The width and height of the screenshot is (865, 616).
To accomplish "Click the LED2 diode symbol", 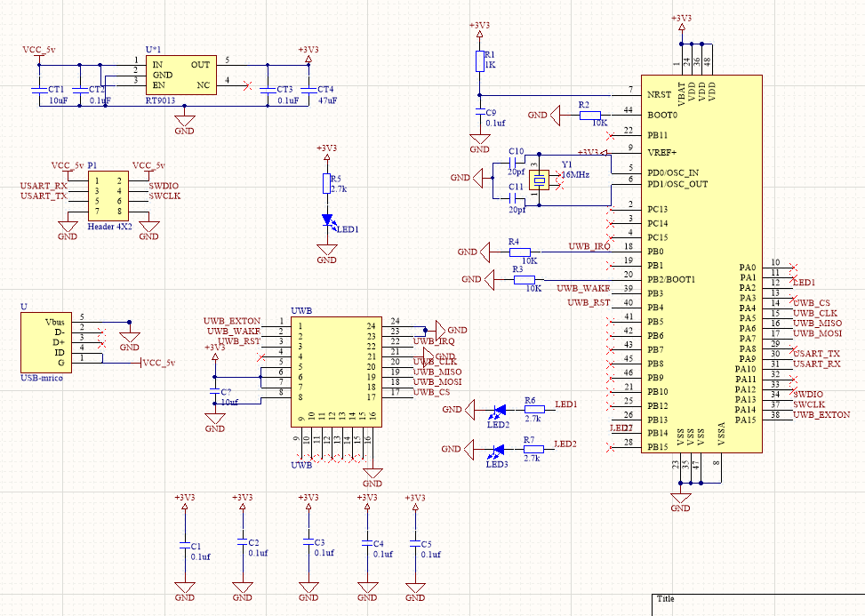I will [x=499, y=410].
